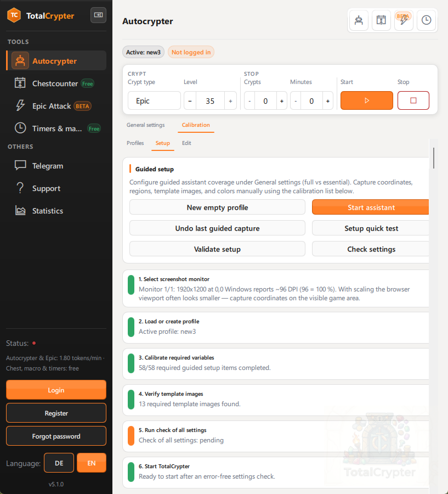Click the Crypts stop value field
Image resolution: width=448 pixels, height=494 pixels.
pyautogui.click(x=265, y=101)
